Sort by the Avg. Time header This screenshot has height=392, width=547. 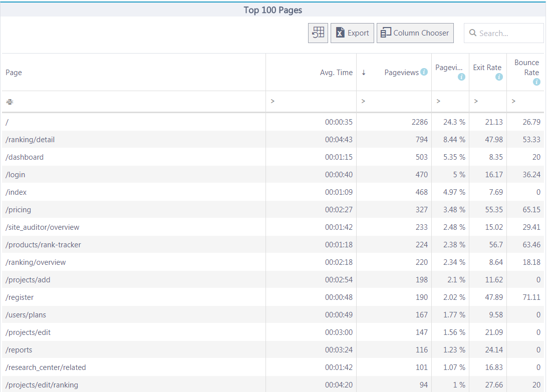(336, 73)
